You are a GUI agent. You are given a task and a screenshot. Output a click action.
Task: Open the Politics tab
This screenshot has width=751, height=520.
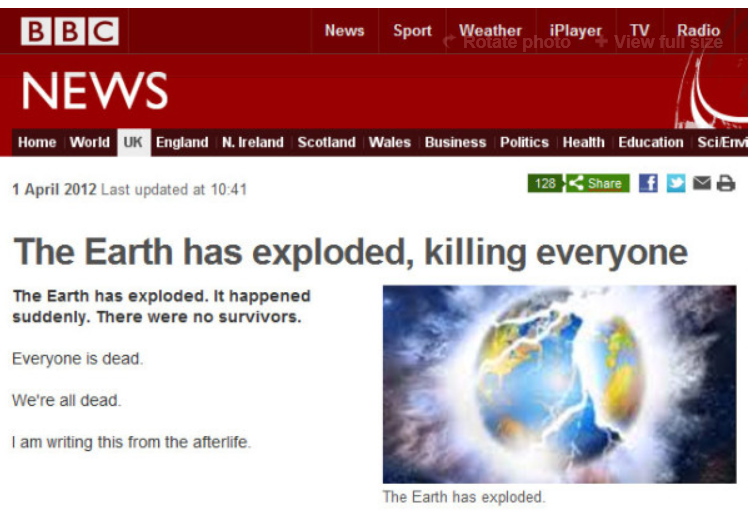524,142
